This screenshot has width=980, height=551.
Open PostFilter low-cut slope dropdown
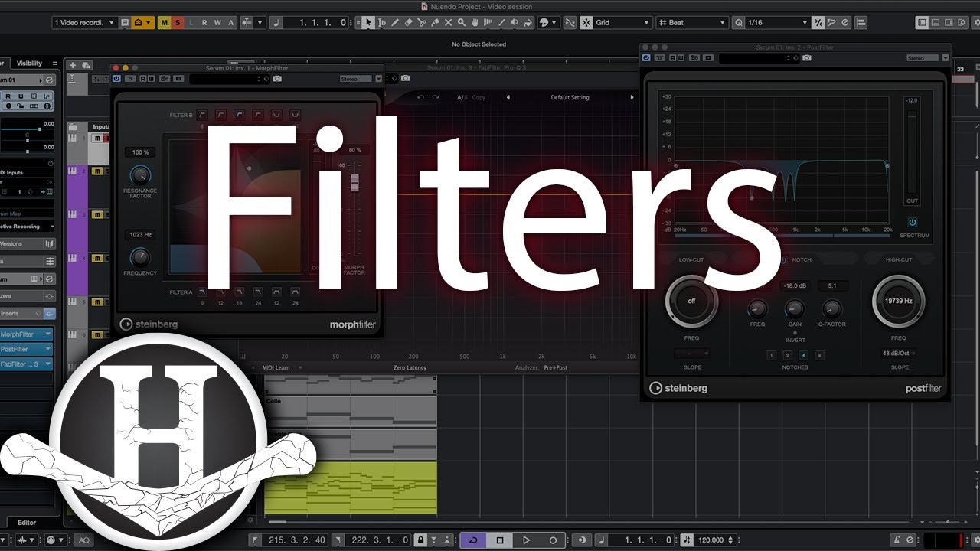[x=691, y=353]
